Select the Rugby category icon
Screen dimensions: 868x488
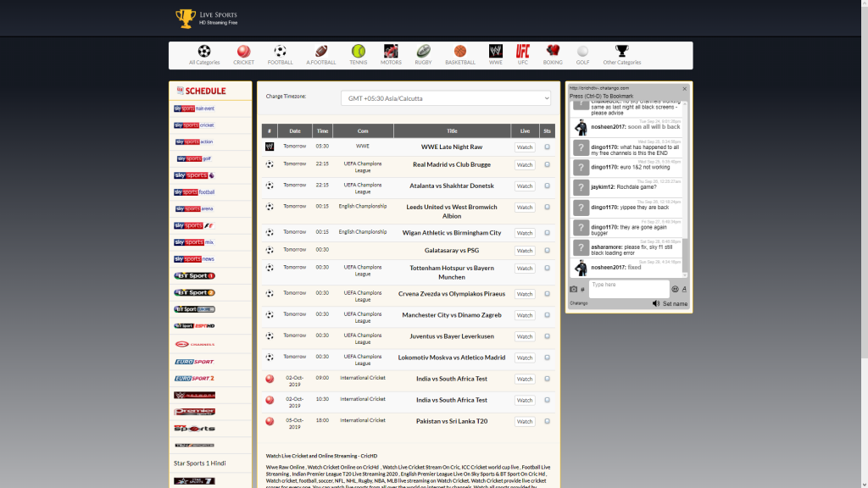[424, 52]
